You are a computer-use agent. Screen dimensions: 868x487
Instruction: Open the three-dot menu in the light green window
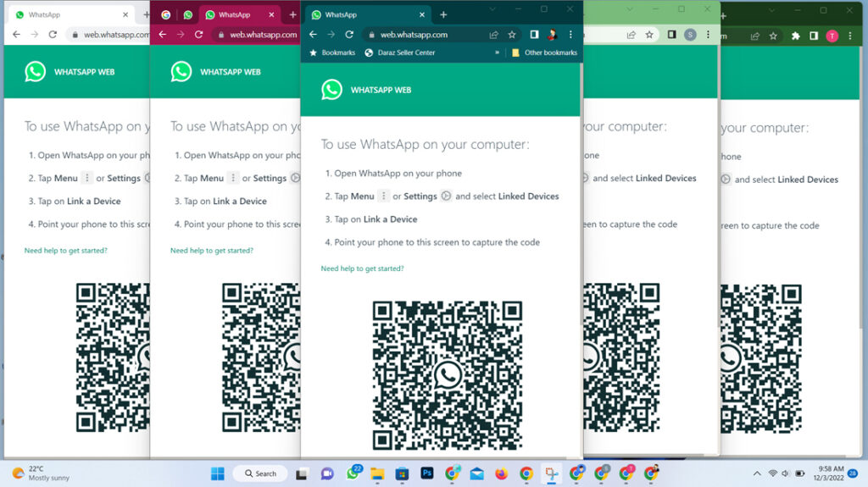tap(708, 35)
